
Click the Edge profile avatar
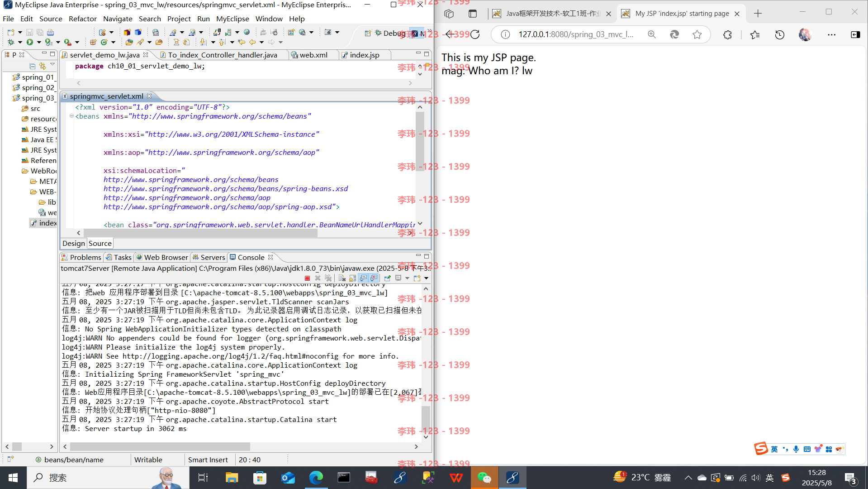tap(805, 34)
